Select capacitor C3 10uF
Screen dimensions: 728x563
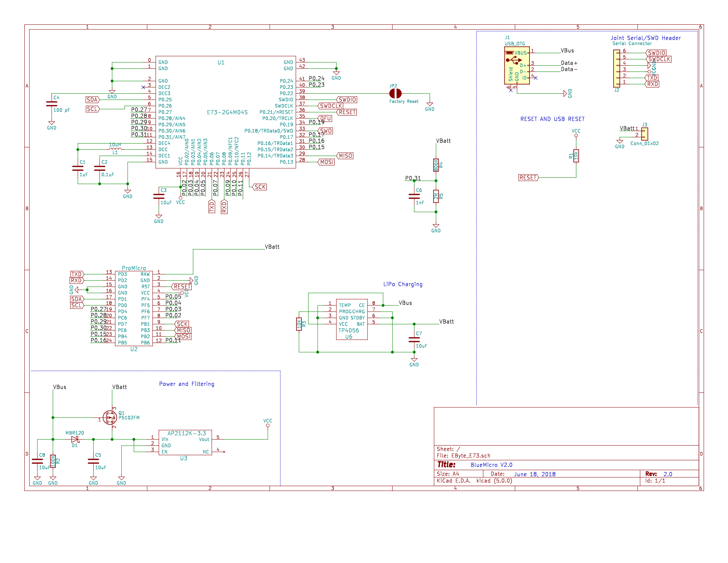tap(159, 196)
